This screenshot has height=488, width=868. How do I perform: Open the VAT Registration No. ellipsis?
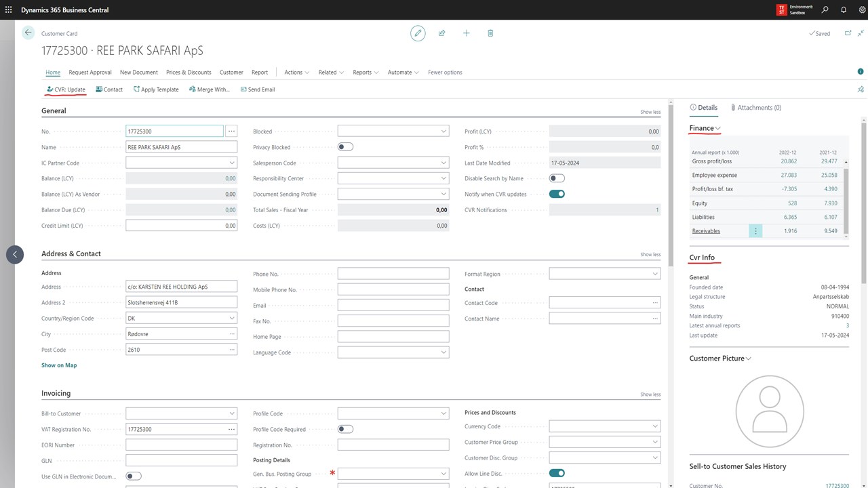(232, 429)
